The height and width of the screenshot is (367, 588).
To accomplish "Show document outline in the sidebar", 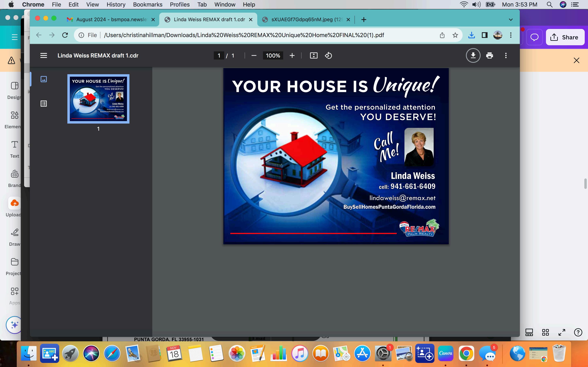I will coord(44,104).
